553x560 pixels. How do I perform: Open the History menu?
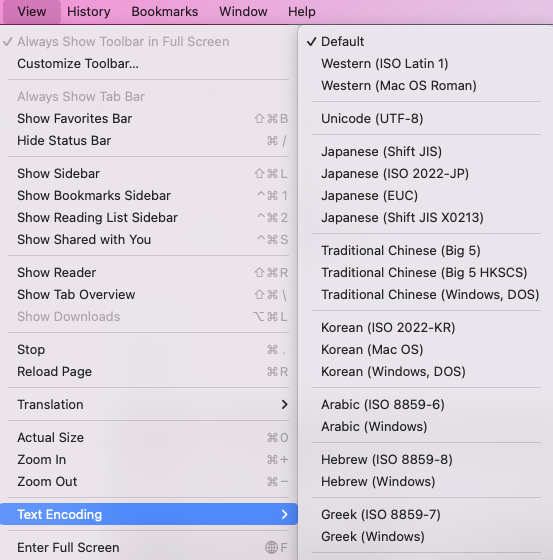point(89,12)
